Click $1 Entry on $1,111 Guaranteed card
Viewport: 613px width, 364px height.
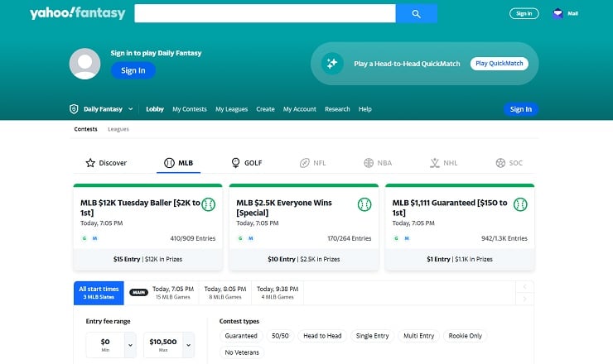(439, 259)
